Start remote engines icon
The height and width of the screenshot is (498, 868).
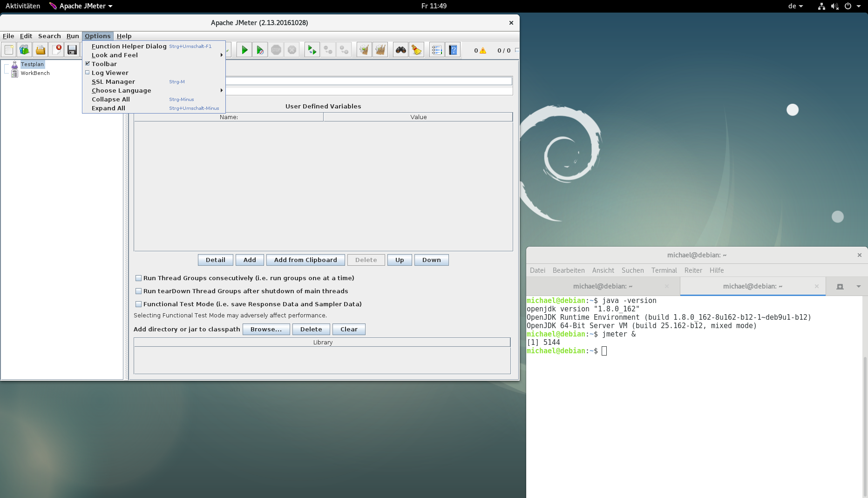click(x=312, y=50)
